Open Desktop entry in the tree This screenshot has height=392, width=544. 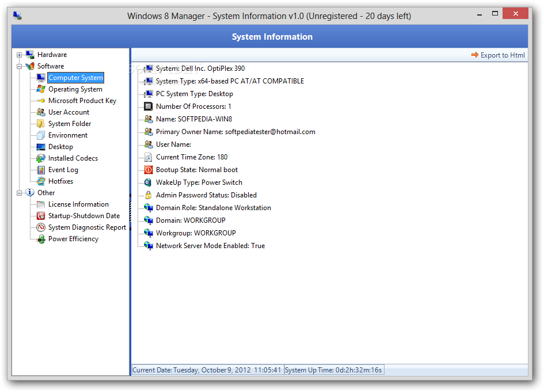coord(60,147)
